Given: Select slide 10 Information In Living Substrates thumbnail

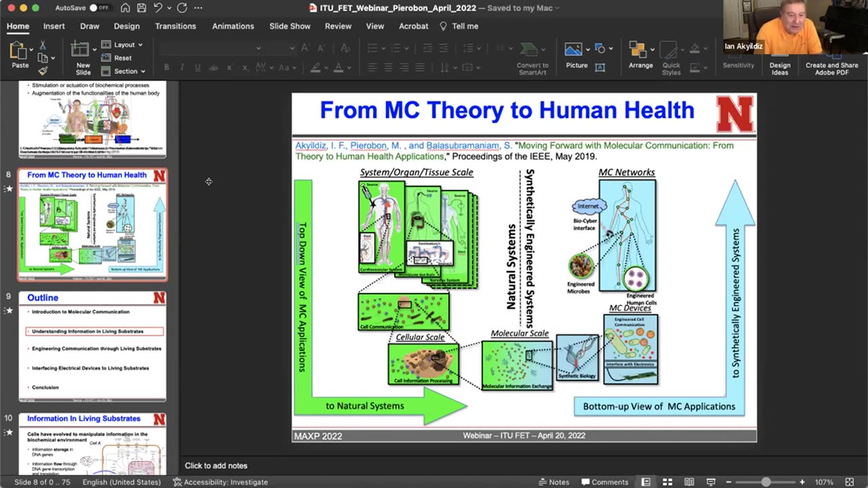Looking at the screenshot, I should pos(92,444).
